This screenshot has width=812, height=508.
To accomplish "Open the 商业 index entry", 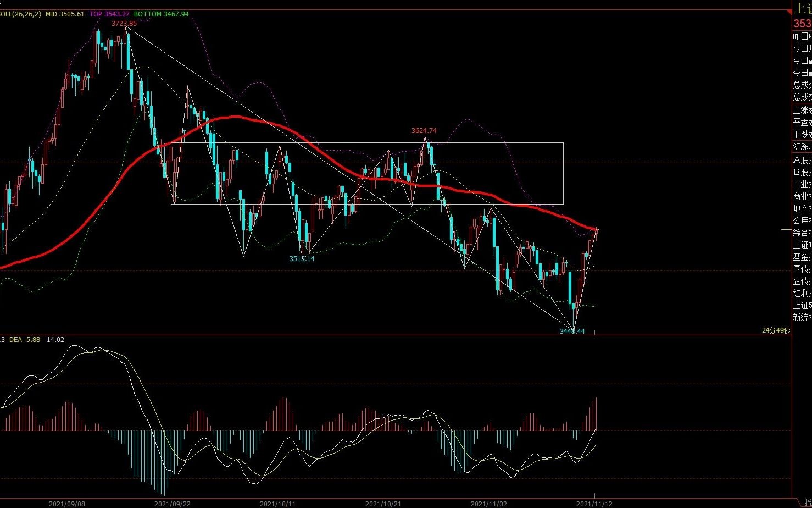I will click(x=802, y=197).
